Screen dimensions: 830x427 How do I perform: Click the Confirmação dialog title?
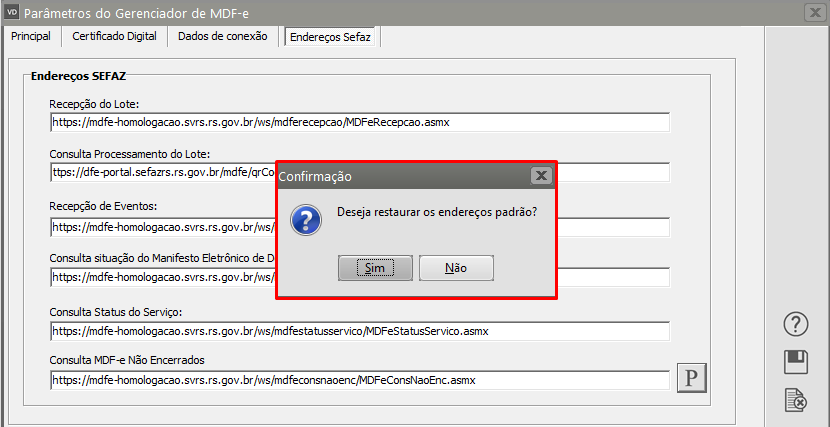pyautogui.click(x=315, y=176)
